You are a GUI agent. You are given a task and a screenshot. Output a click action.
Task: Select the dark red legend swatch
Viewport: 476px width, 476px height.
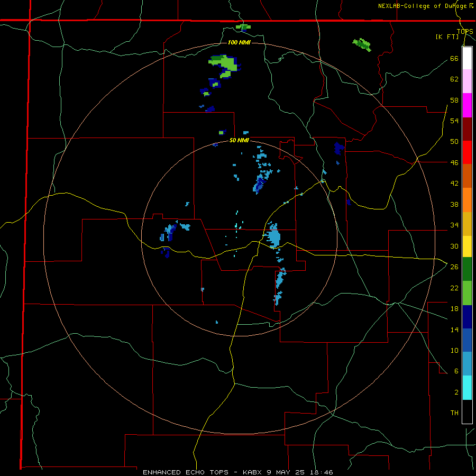coord(467,129)
